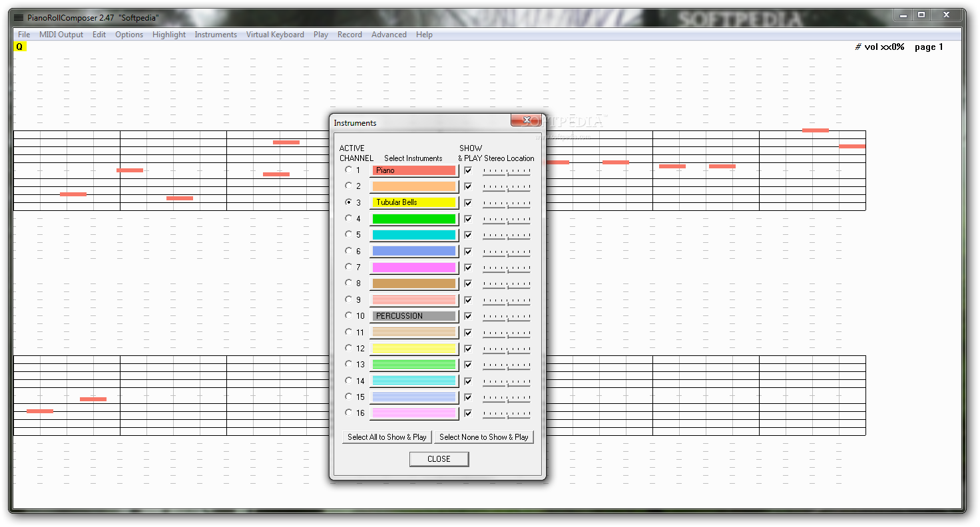Open the Help menu
The height and width of the screenshot is (527, 980).
[424, 35]
